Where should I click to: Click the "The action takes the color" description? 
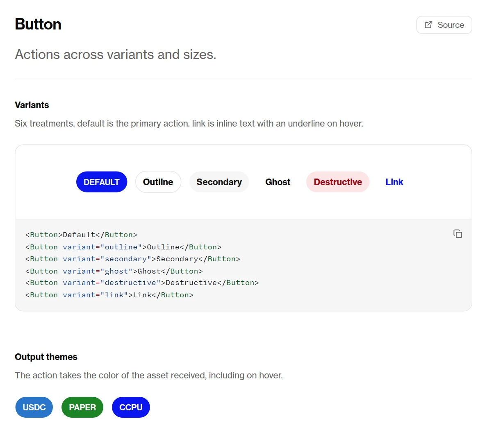pyautogui.click(x=149, y=376)
